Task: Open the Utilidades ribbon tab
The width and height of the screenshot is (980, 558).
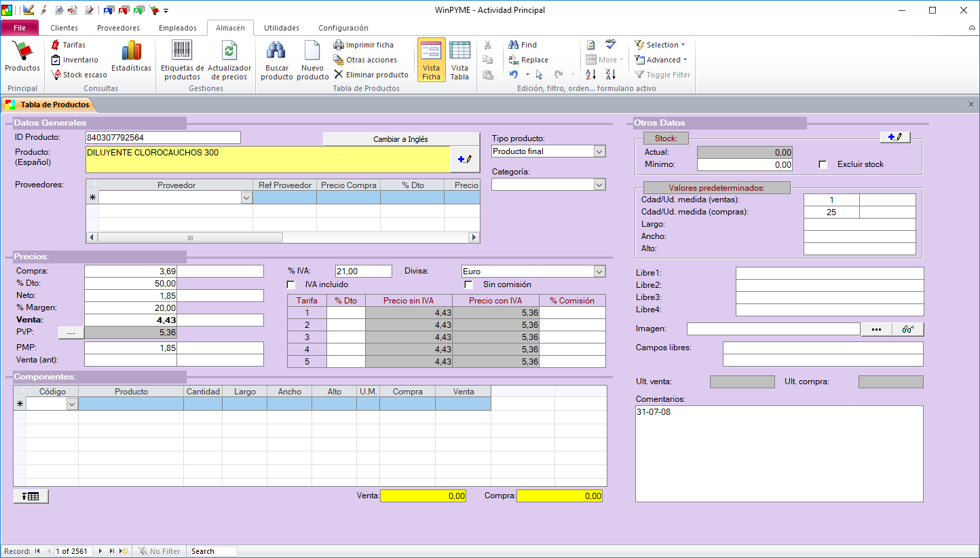Action: coord(281,28)
